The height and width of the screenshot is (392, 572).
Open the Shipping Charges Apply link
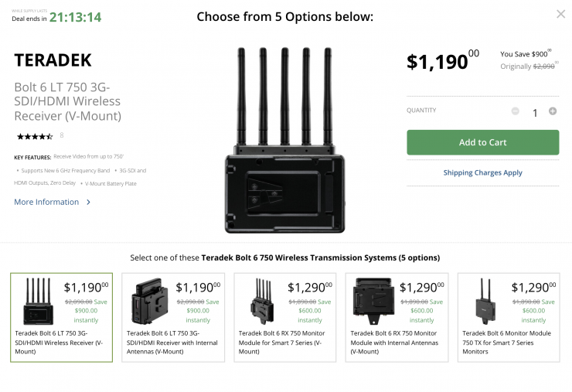482,173
